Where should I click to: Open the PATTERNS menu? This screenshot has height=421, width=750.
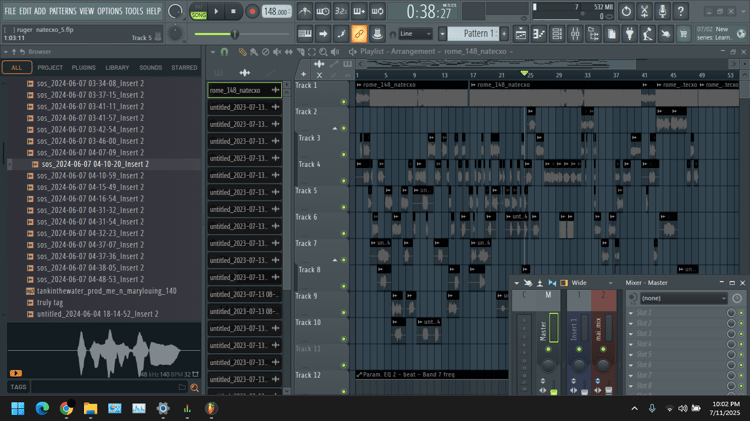[63, 11]
